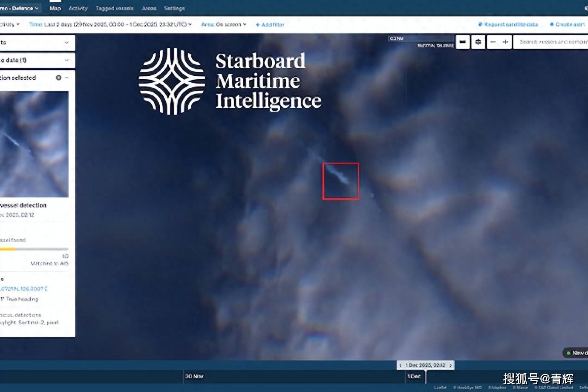Clear the selected detection with X icon

(x=58, y=78)
